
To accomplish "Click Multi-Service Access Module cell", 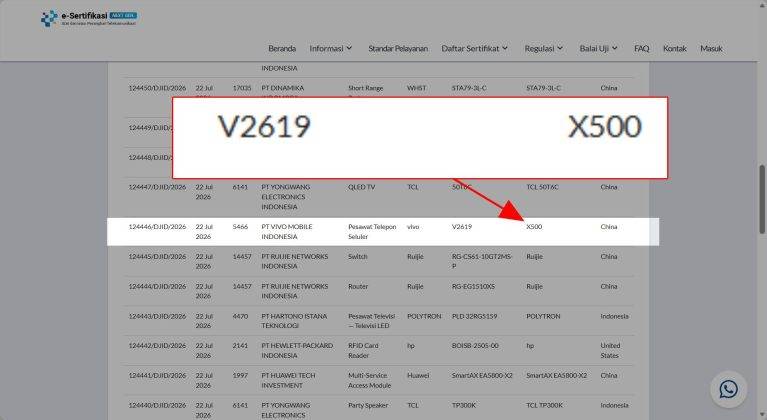I will [369, 380].
